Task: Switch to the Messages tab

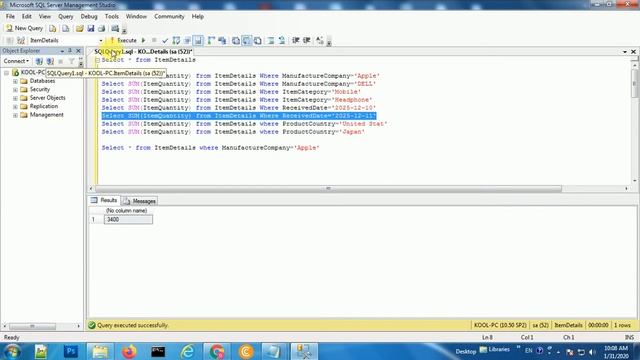Action: (x=139, y=201)
